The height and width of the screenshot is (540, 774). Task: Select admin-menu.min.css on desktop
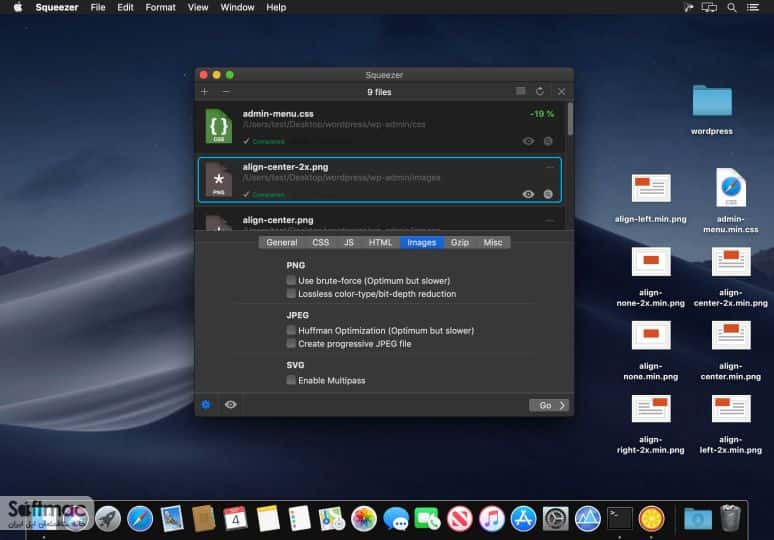pyautogui.click(x=731, y=188)
